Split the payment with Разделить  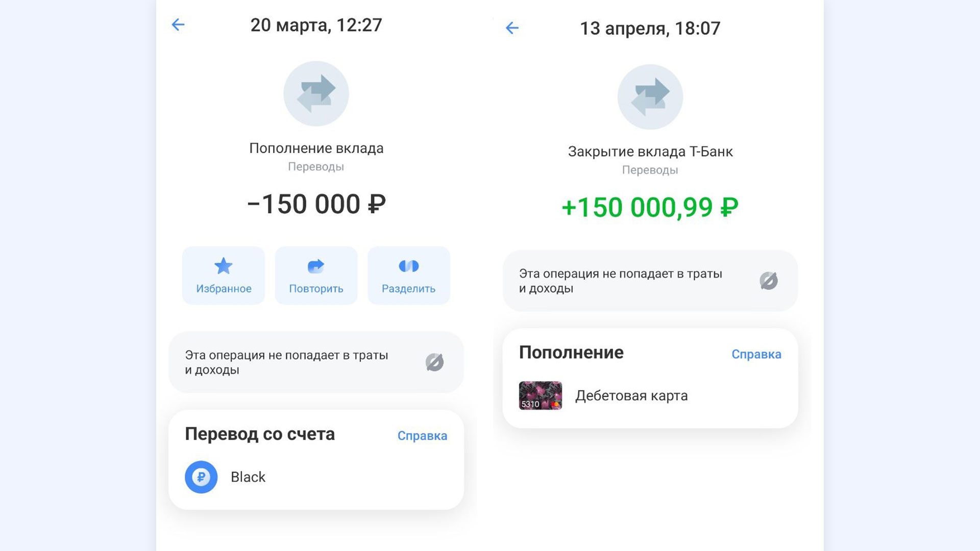tap(409, 275)
